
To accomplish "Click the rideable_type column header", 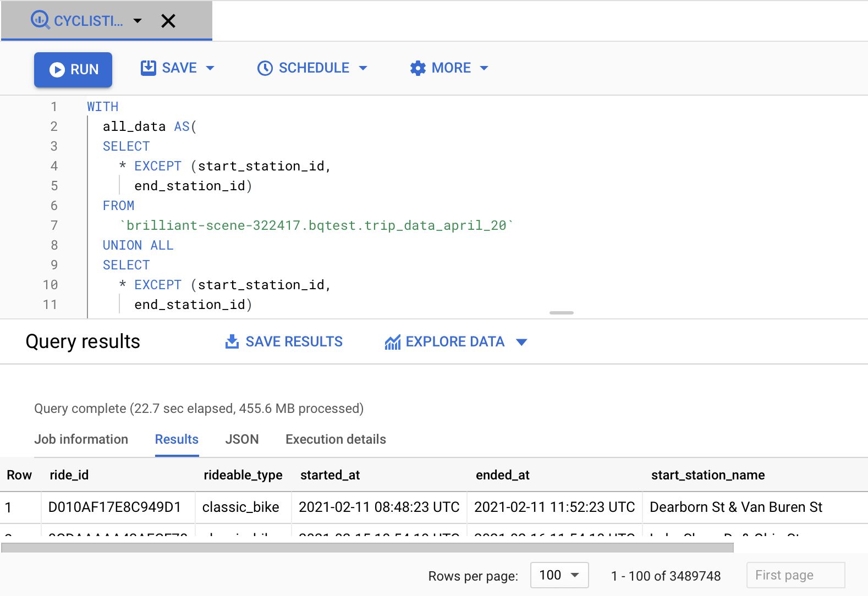I will point(243,475).
